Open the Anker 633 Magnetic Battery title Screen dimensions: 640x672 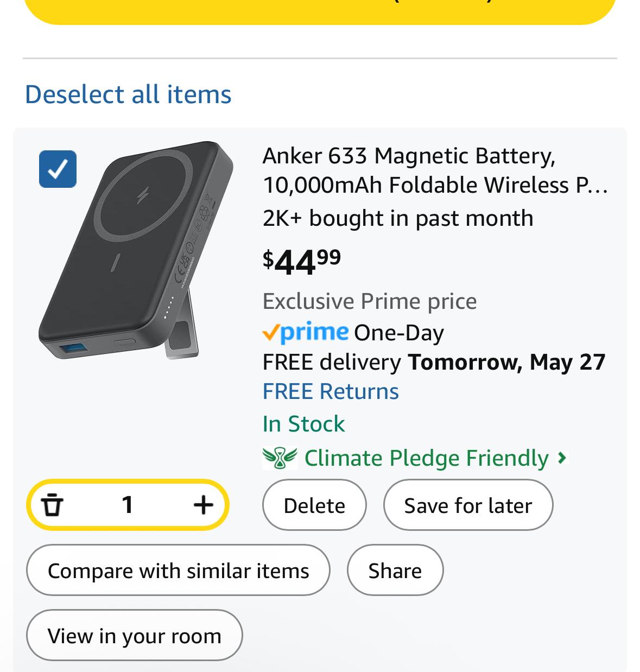click(x=435, y=170)
